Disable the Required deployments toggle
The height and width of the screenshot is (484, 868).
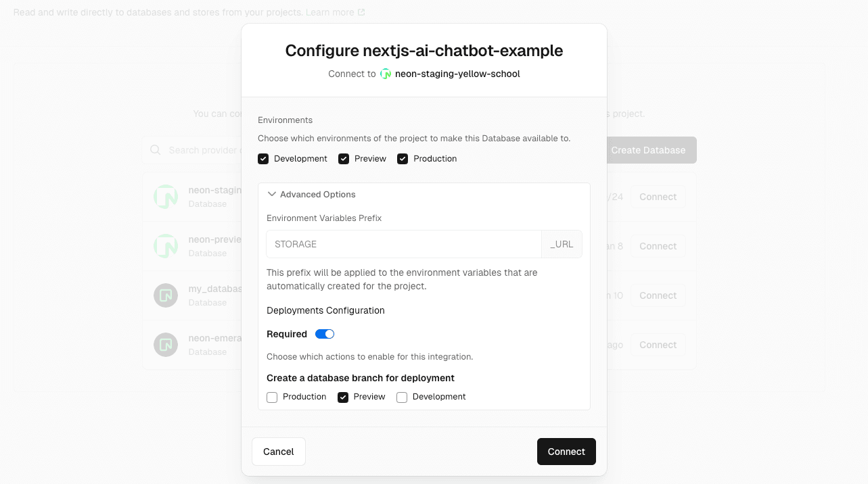pyautogui.click(x=324, y=333)
